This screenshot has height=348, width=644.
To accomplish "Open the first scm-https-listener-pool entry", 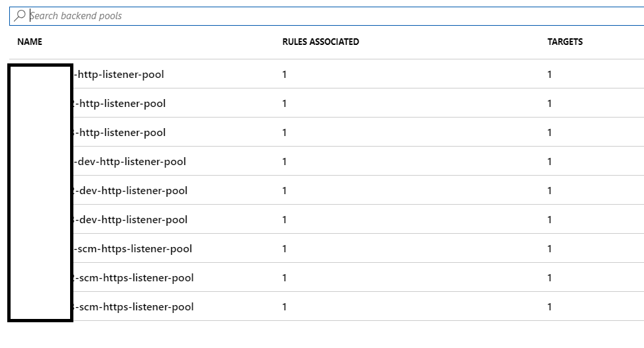I will [133, 249].
